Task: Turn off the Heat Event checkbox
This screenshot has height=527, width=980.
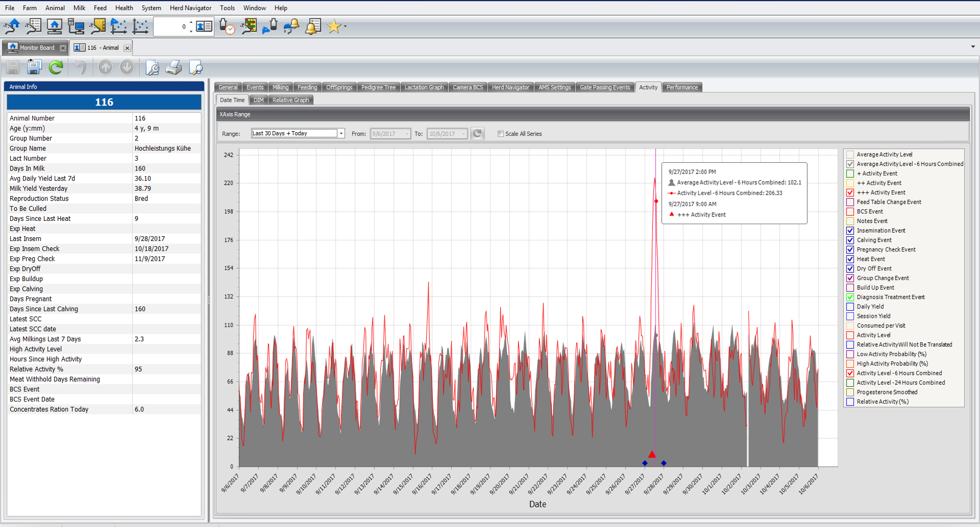Action: pyautogui.click(x=850, y=259)
